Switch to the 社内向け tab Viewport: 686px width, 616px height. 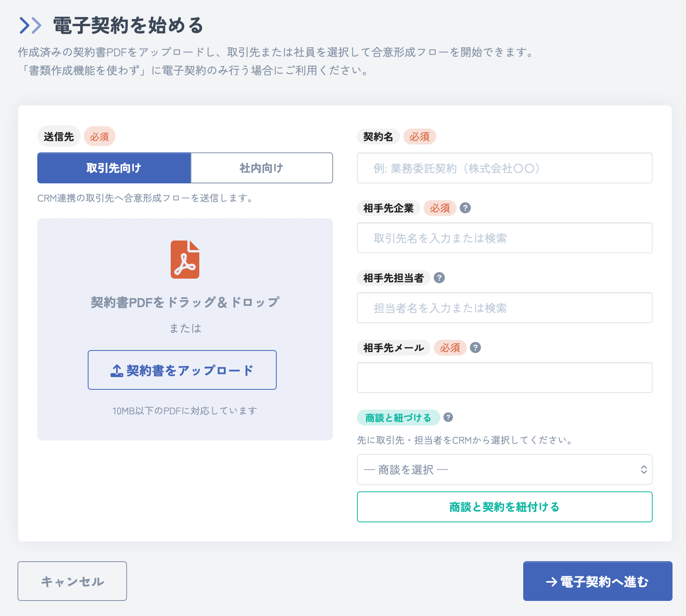tap(262, 168)
